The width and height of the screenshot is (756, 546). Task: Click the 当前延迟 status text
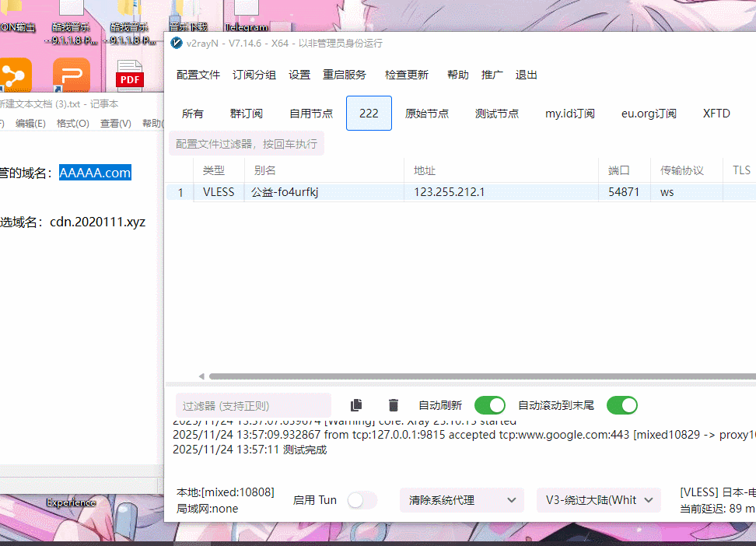click(x=717, y=509)
